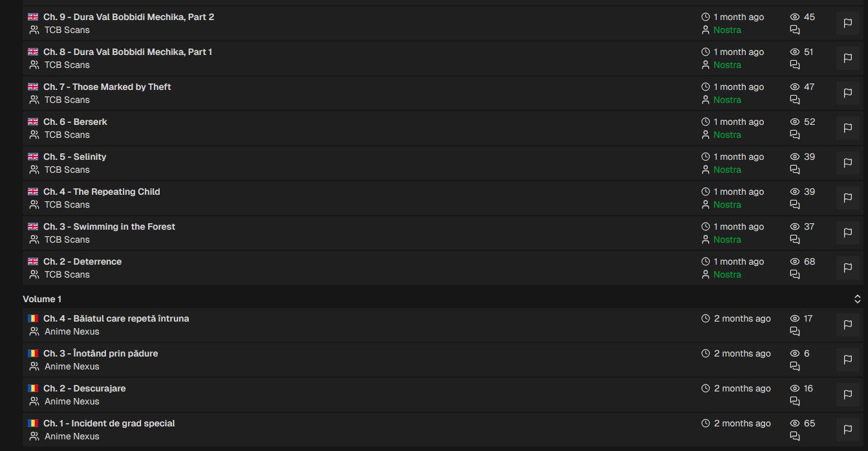The width and height of the screenshot is (868, 451).
Task: Open Ch. 7 - Those Marked by Theft
Action: 107,87
